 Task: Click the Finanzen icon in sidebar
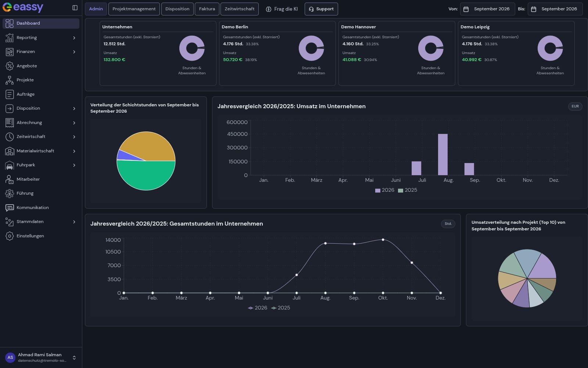(10, 52)
